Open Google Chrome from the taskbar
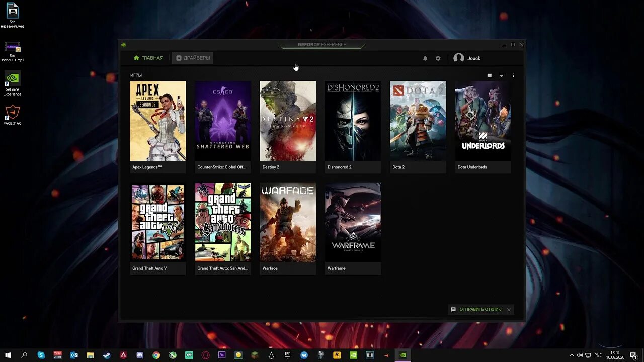 pyautogui.click(x=156, y=355)
